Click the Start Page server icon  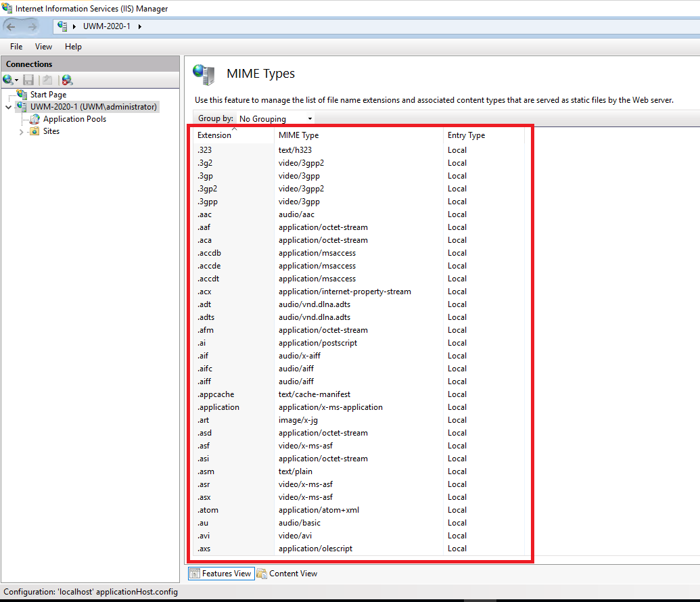pyautogui.click(x=22, y=95)
